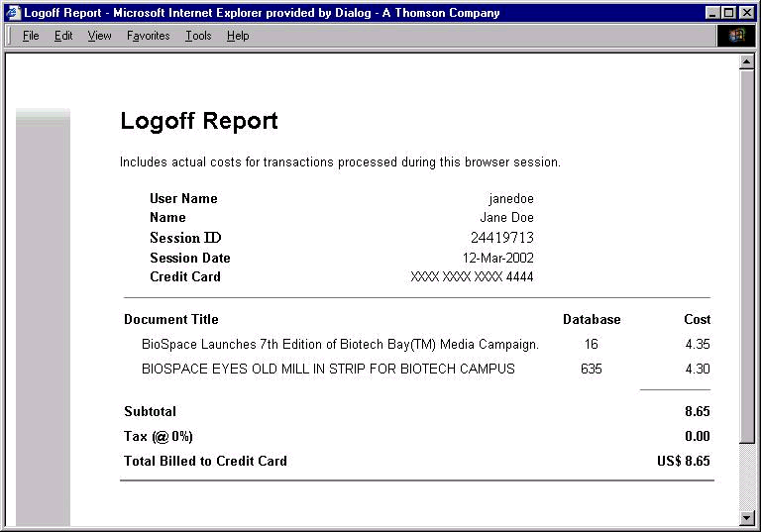Screen dimensions: 761x532
Task: Click the Credit Card label
Action: coord(185,276)
